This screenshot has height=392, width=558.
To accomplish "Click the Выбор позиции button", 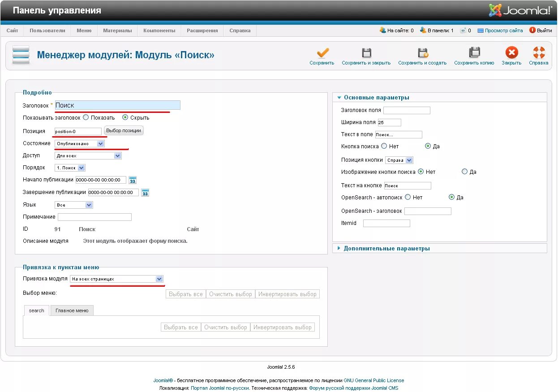I will click(124, 130).
